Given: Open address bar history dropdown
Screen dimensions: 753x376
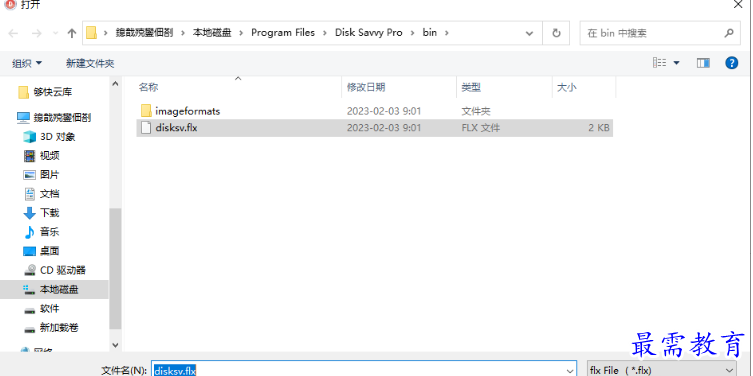Looking at the screenshot, I should [x=529, y=33].
